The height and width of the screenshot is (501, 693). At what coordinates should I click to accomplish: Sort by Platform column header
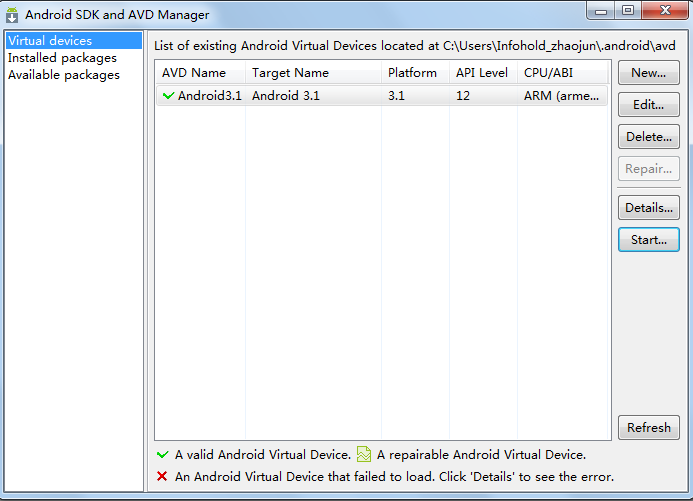tap(416, 72)
